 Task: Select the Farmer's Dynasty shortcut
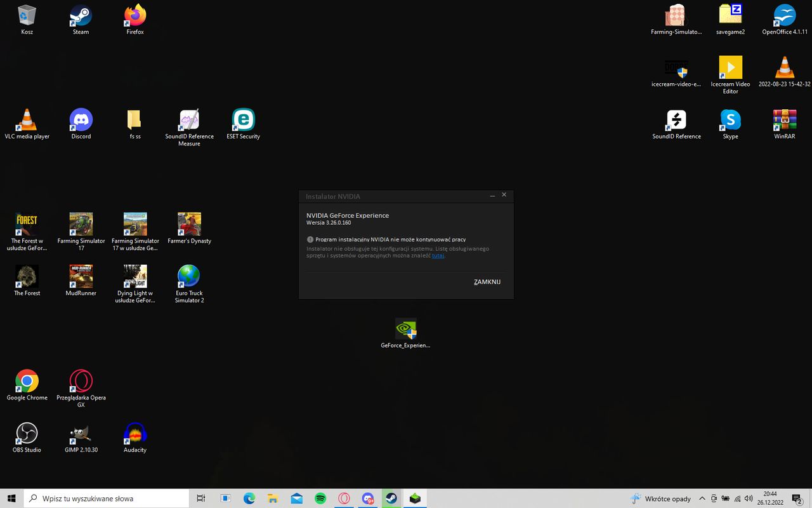tap(189, 229)
